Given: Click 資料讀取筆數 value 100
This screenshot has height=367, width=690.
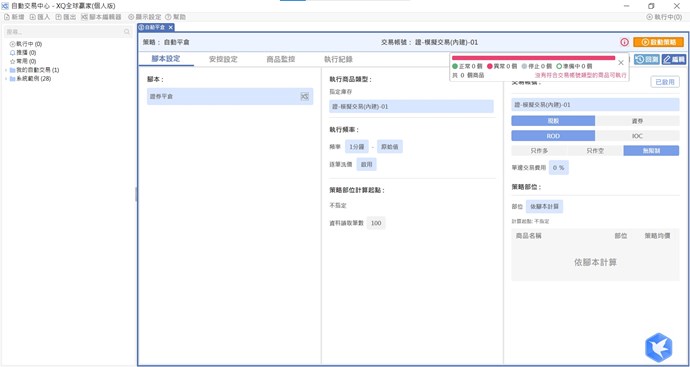Looking at the screenshot, I should pos(376,223).
